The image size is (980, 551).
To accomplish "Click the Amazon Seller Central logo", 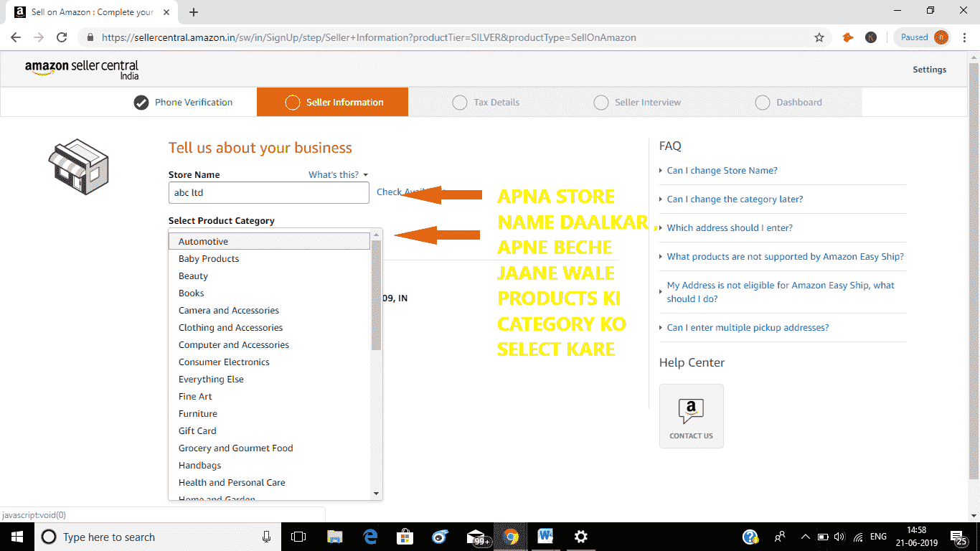I will click(x=82, y=70).
